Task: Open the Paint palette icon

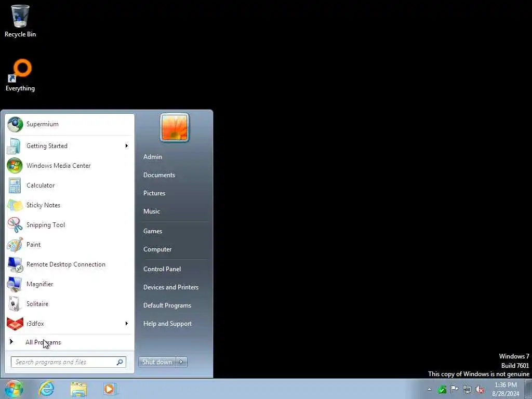Action: coord(15,245)
